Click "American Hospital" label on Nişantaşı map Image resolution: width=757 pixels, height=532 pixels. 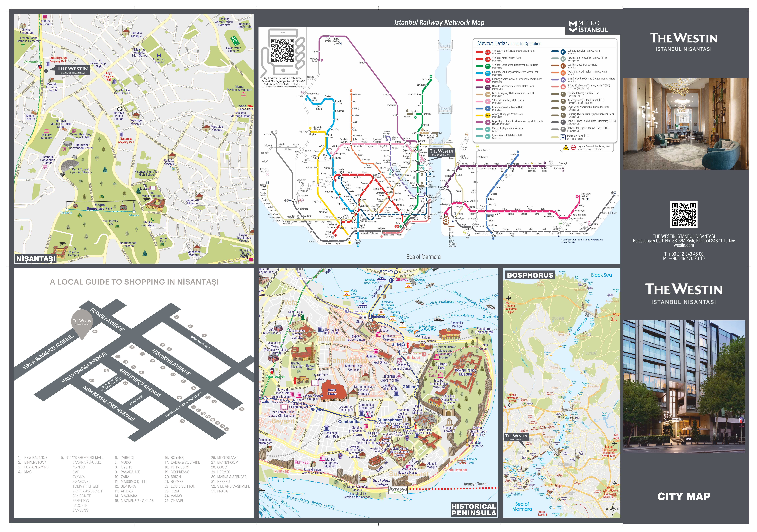coord(159,61)
